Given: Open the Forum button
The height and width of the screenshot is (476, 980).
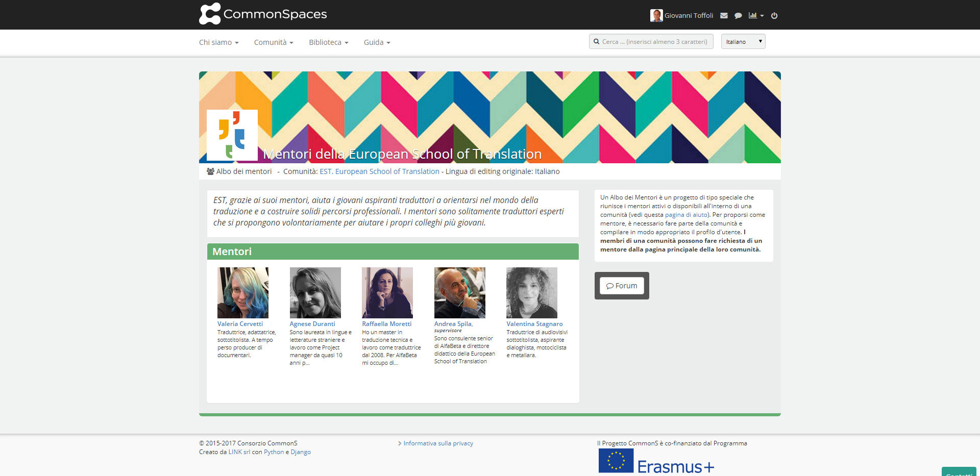Looking at the screenshot, I should 622,286.
